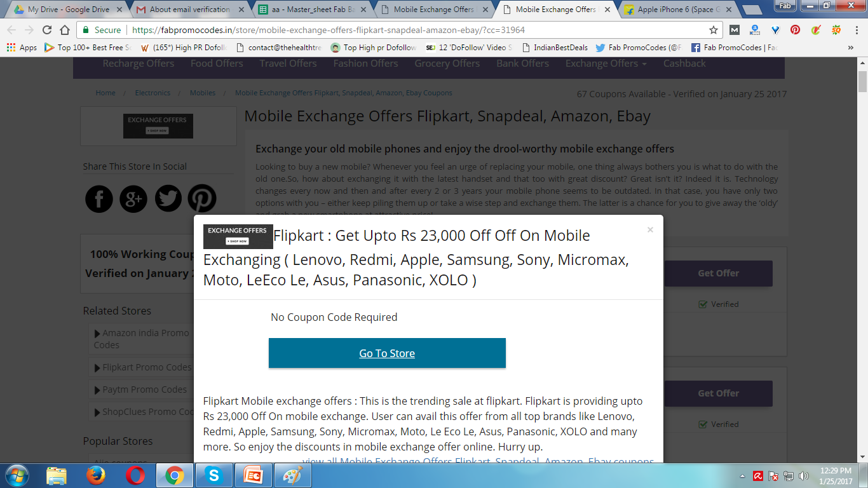Share via the Twitter bird icon
Viewport: 868px width, 488px height.
pyautogui.click(x=168, y=199)
